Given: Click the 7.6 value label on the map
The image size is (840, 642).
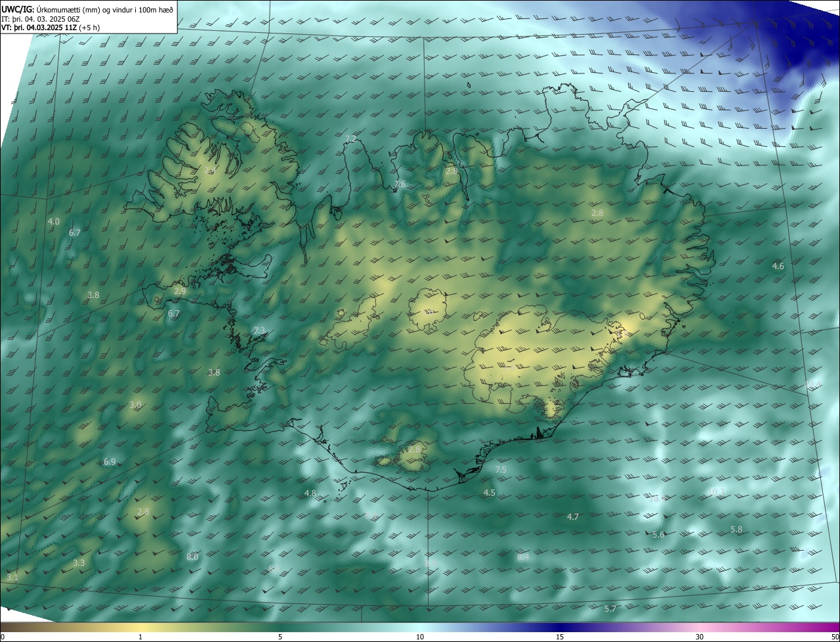Looking at the screenshot, I should coord(400,185).
